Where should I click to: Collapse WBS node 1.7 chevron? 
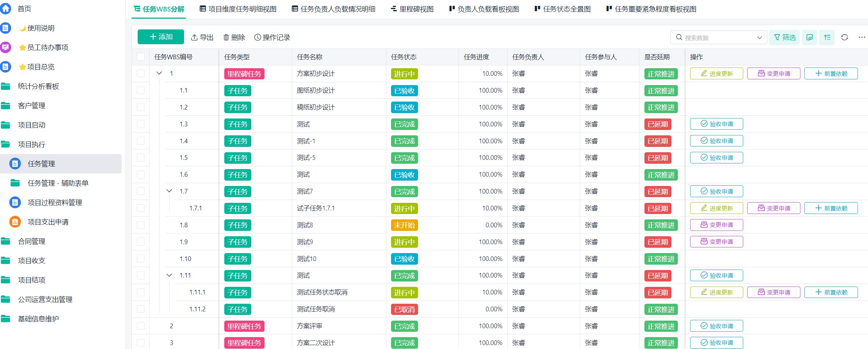[169, 191]
